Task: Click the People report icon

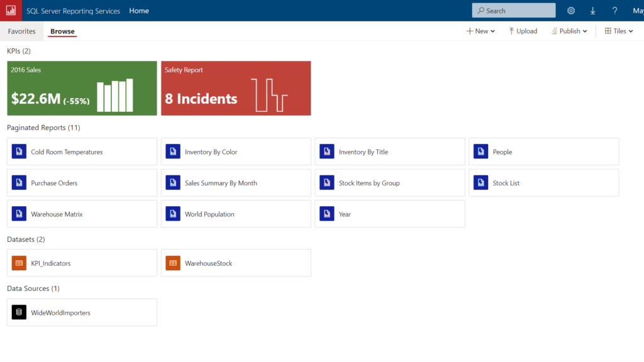Action: coord(481,151)
